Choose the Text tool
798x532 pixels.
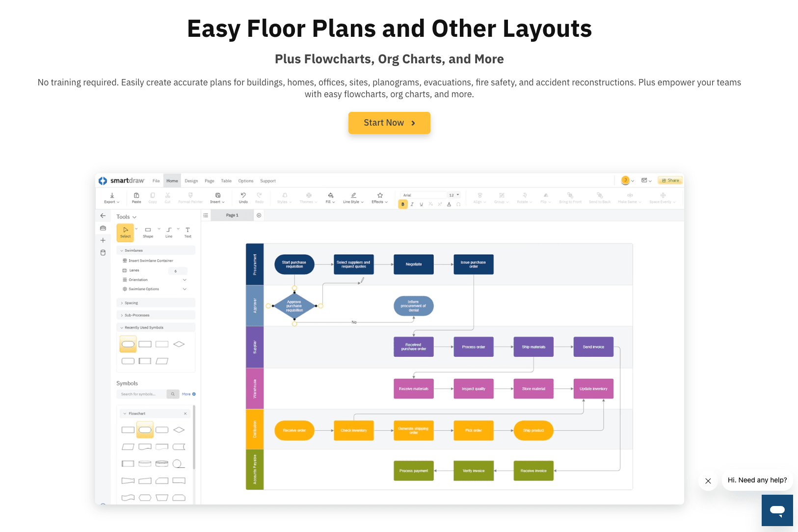click(187, 233)
